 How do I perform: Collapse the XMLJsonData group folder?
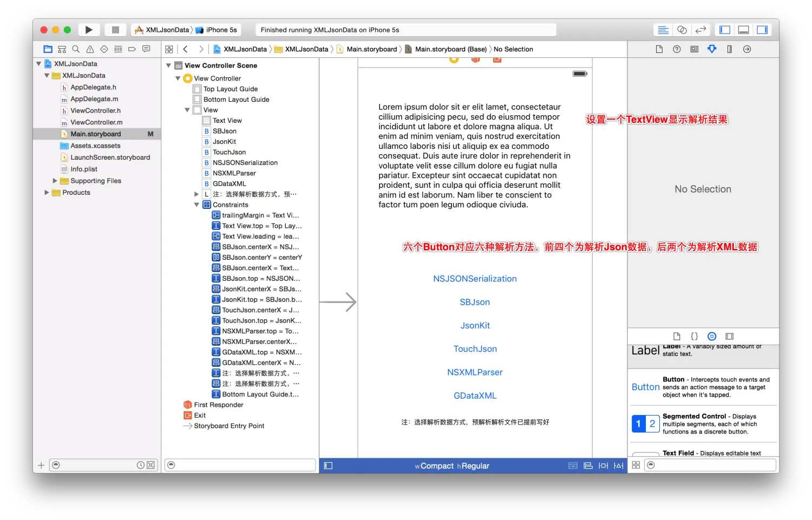[47, 76]
